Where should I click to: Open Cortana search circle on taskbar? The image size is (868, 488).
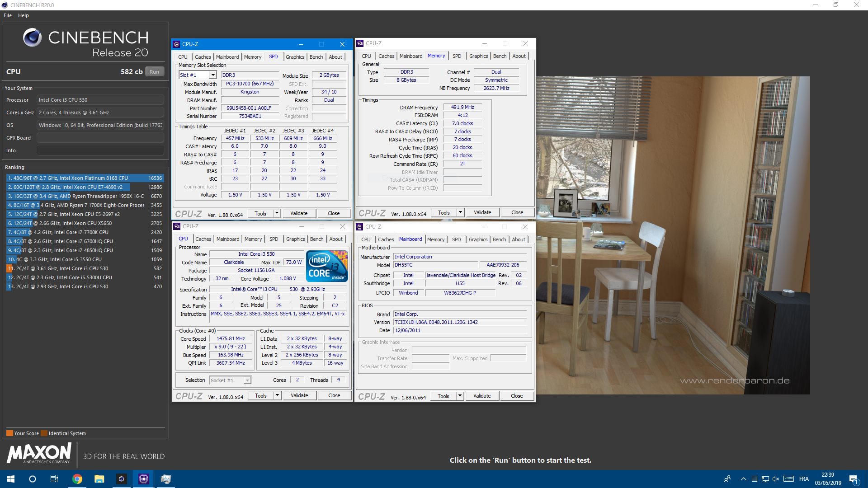click(x=32, y=479)
